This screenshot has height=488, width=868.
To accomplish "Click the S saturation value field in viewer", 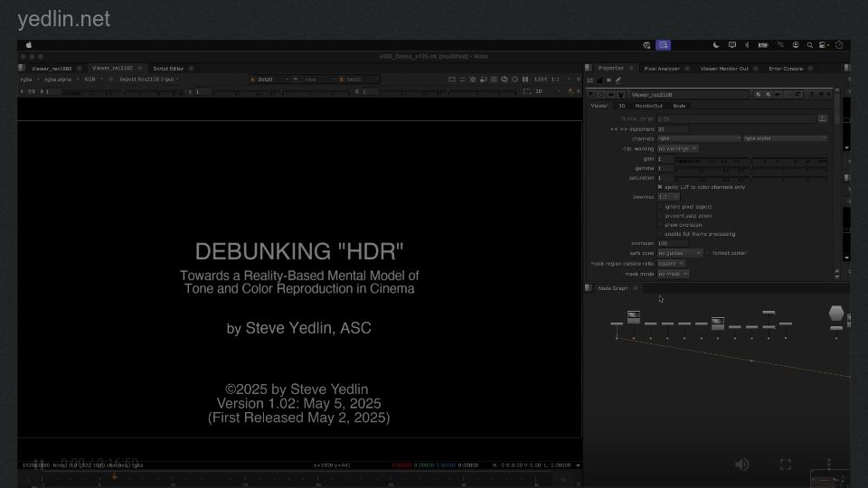I will [370, 92].
